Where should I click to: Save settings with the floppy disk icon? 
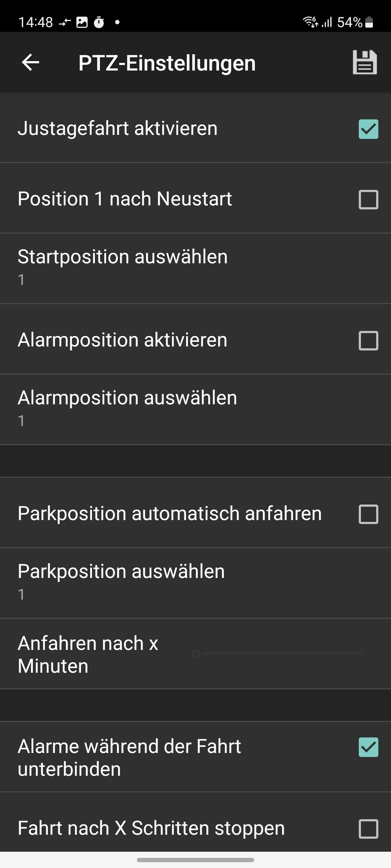[365, 63]
